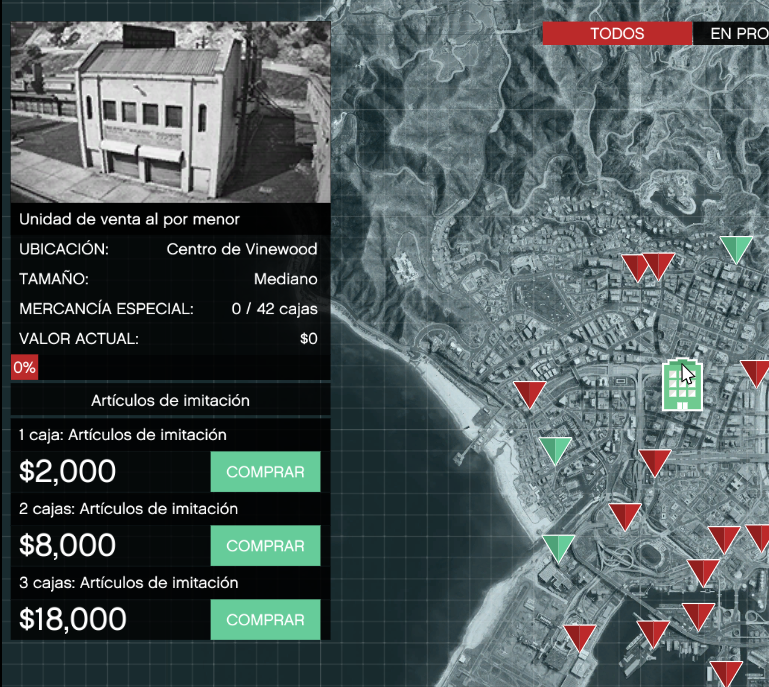Screen dimensions: 769x687
Task: Select the green office building icon on map
Action: point(682,385)
